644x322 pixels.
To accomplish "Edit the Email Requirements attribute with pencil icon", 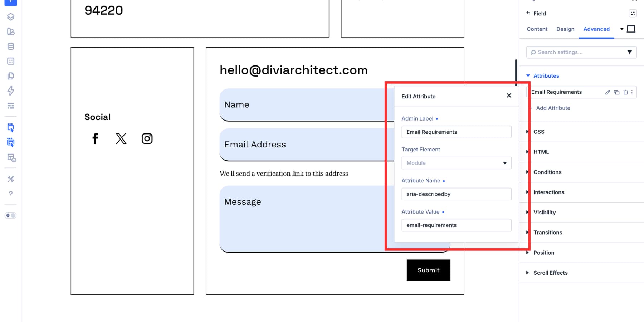I will click(x=608, y=92).
